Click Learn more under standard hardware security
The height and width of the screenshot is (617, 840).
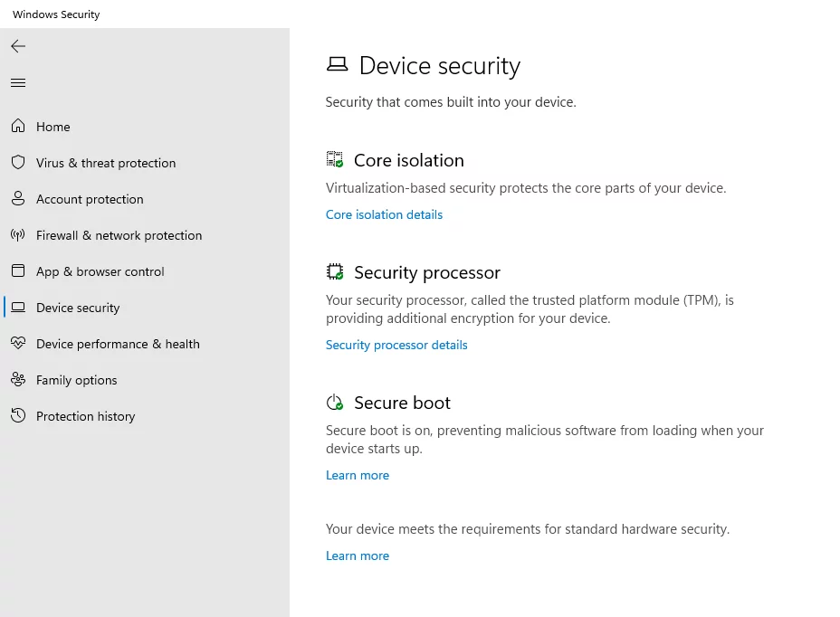[x=358, y=555]
